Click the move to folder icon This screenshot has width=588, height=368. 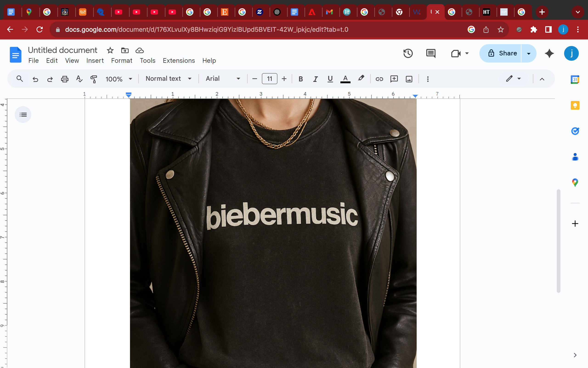125,50
